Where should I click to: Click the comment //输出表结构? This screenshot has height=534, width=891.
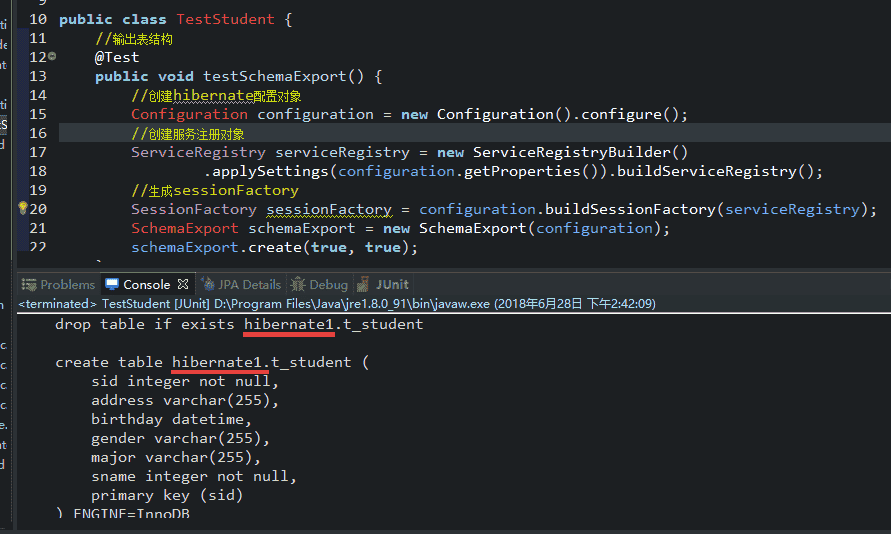click(134, 39)
